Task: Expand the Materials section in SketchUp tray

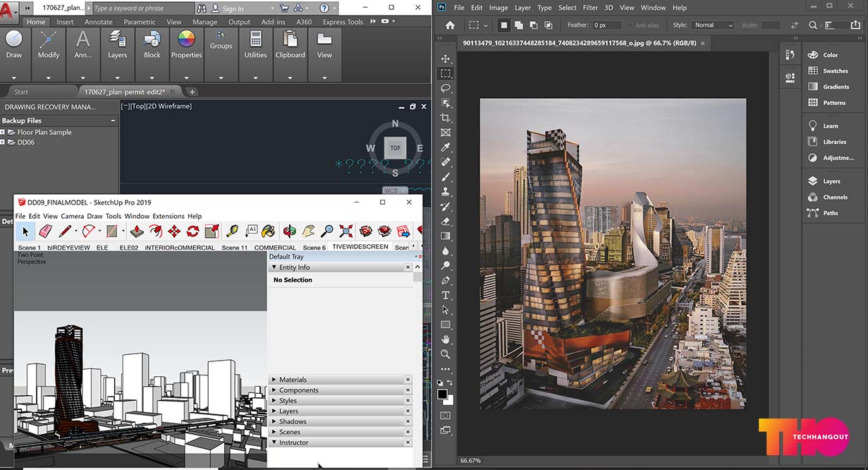Action: click(274, 380)
